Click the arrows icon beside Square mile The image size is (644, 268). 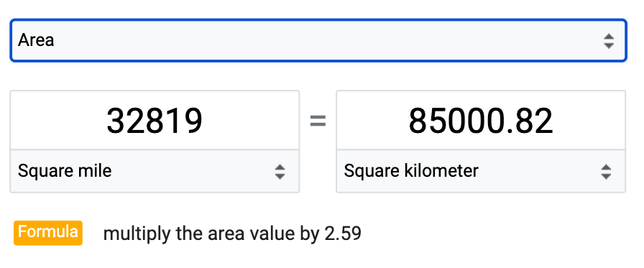pyautogui.click(x=280, y=172)
